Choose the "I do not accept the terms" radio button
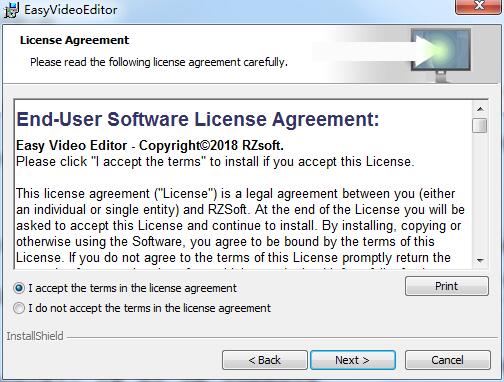The width and height of the screenshot is (504, 382). coord(19,308)
